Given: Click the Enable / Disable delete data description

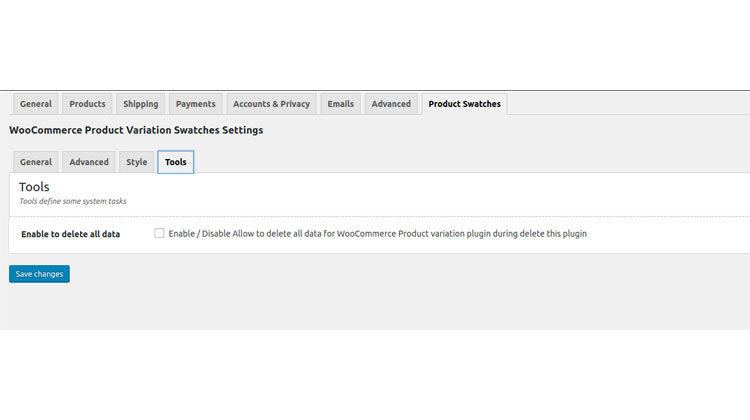Looking at the screenshot, I should pos(377,233).
